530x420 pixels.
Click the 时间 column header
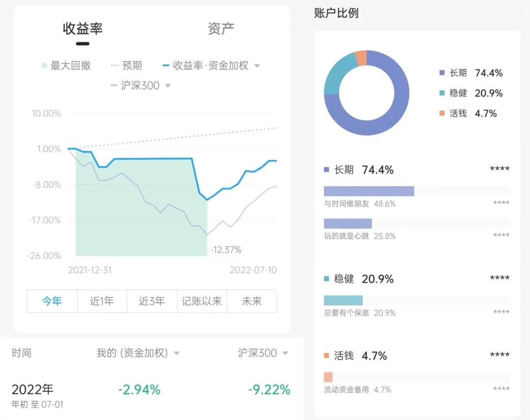click(x=21, y=353)
